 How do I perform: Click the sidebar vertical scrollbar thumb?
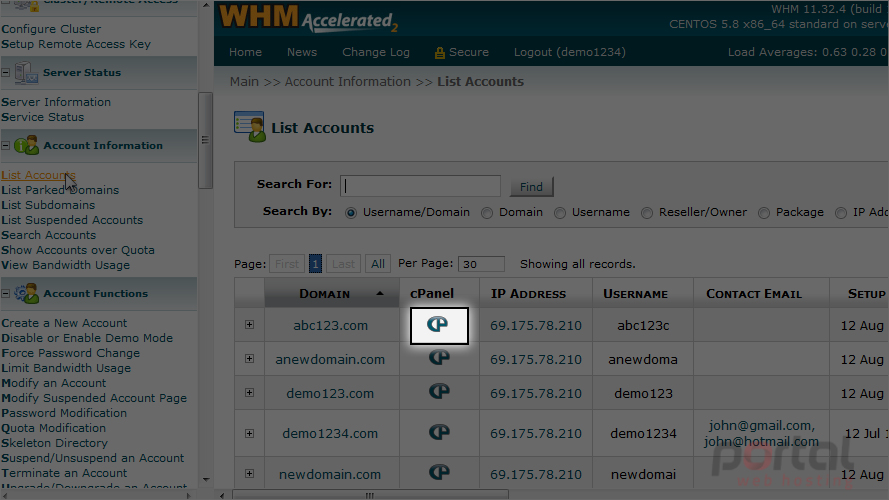click(205, 140)
